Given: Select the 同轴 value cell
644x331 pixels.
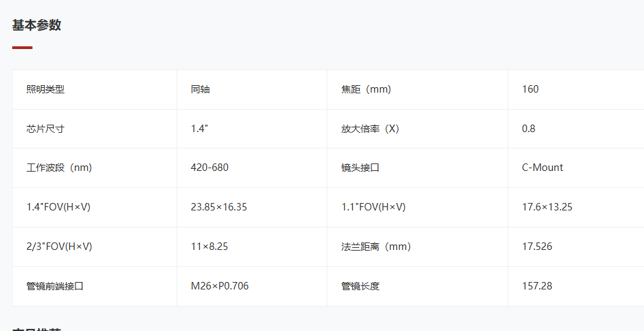Looking at the screenshot, I should [x=200, y=89].
